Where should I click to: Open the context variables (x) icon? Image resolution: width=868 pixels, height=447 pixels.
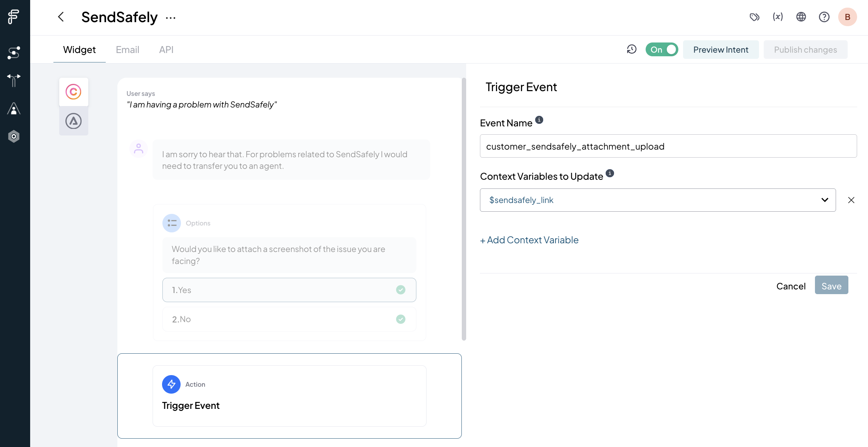pos(778,17)
